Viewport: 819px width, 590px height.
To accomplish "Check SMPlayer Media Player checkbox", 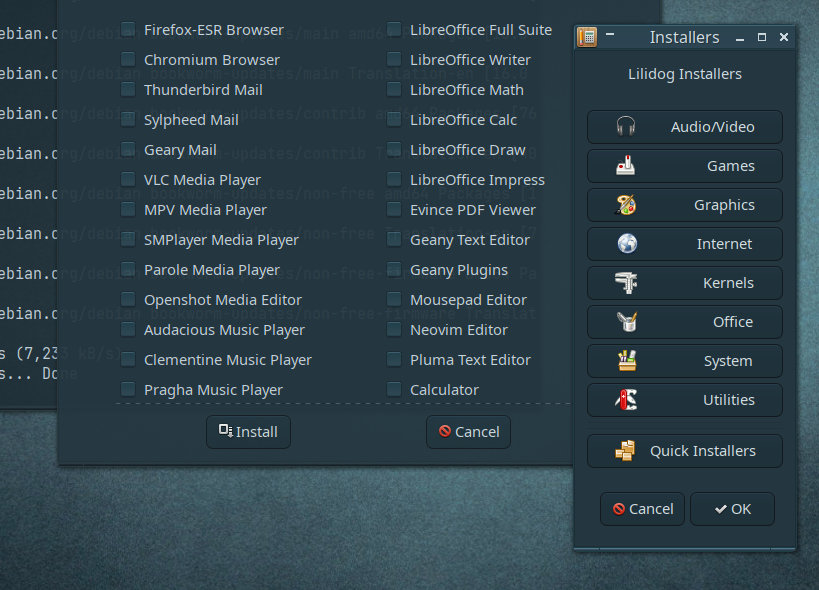I will pyautogui.click(x=128, y=239).
